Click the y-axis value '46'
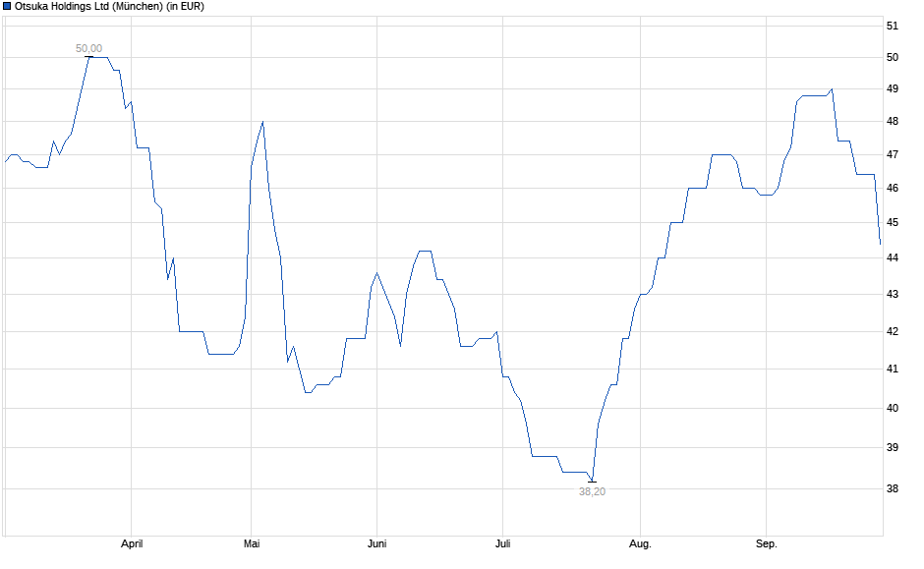This screenshot has height=569, width=924. [893, 188]
